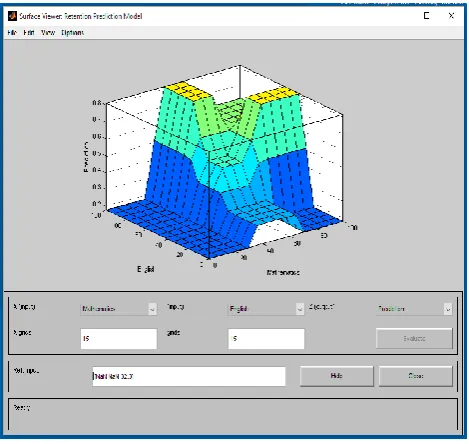
Task: Click the Prediction axis label on plot
Action: point(86,156)
